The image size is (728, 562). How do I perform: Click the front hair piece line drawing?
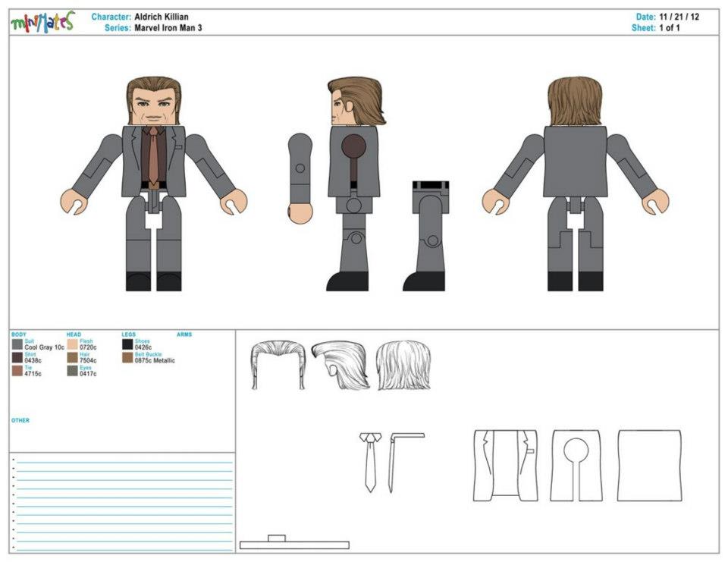(x=278, y=366)
